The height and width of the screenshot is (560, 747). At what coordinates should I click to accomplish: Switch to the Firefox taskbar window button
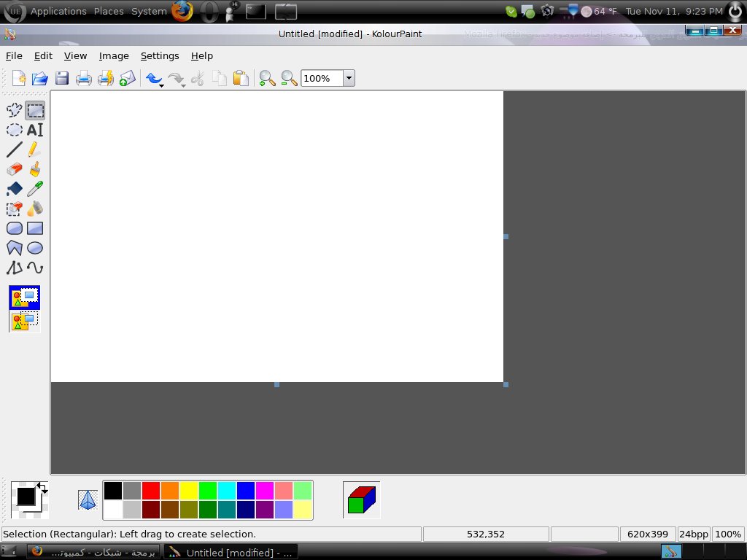(93, 553)
